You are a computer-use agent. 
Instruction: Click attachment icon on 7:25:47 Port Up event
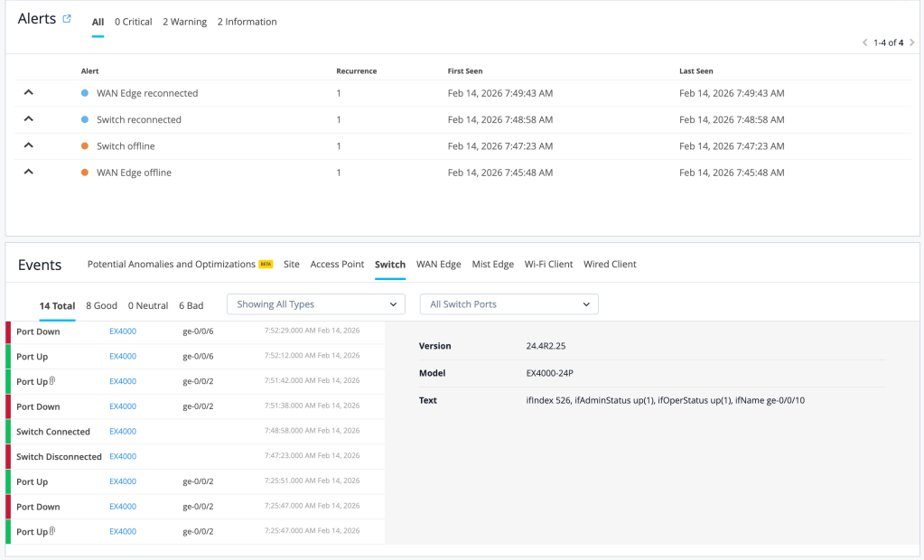click(x=52, y=531)
